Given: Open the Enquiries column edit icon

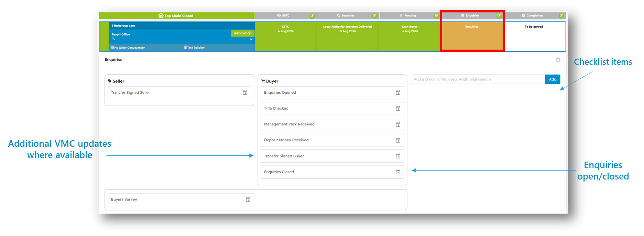Looking at the screenshot, I should (499, 16).
